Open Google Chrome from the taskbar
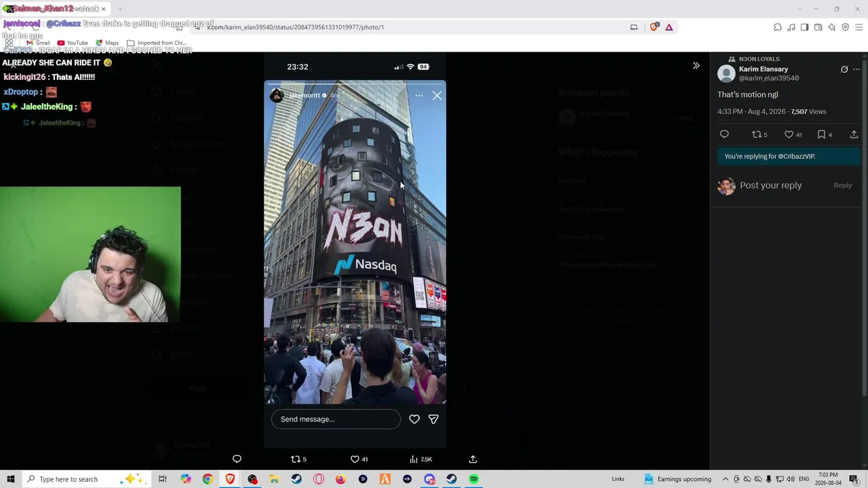868x488 pixels. pos(208,479)
